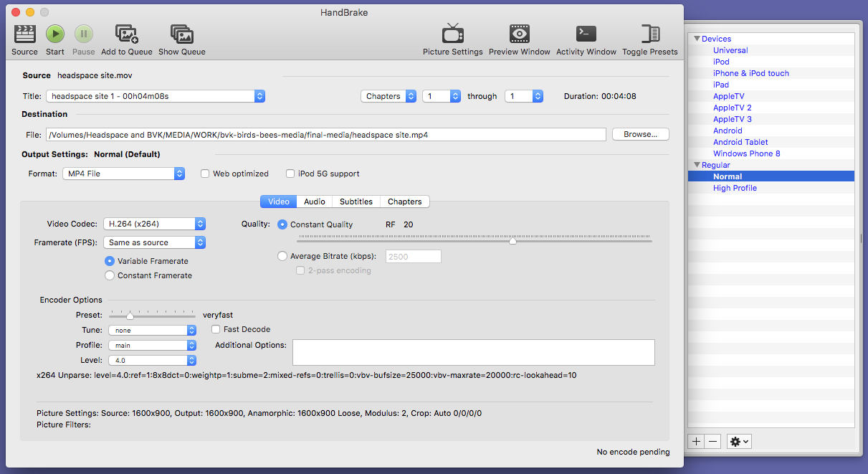Viewport: 868px width, 474px height.
Task: Select the iPhone & iPod touch preset
Action: [x=751, y=73]
